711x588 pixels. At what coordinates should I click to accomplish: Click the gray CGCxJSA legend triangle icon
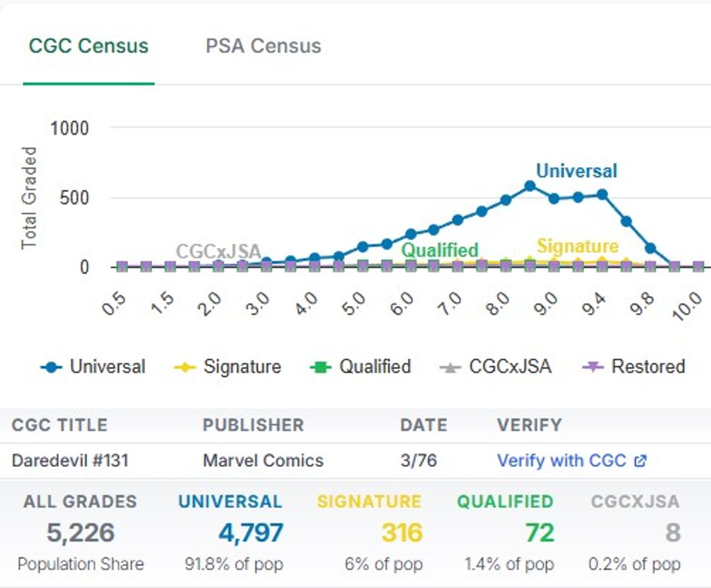pyautogui.click(x=450, y=367)
